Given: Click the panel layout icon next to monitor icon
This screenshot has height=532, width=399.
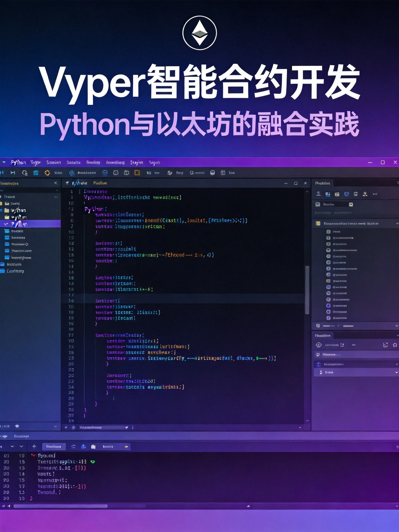Looking at the screenshot, I should tap(223, 172).
